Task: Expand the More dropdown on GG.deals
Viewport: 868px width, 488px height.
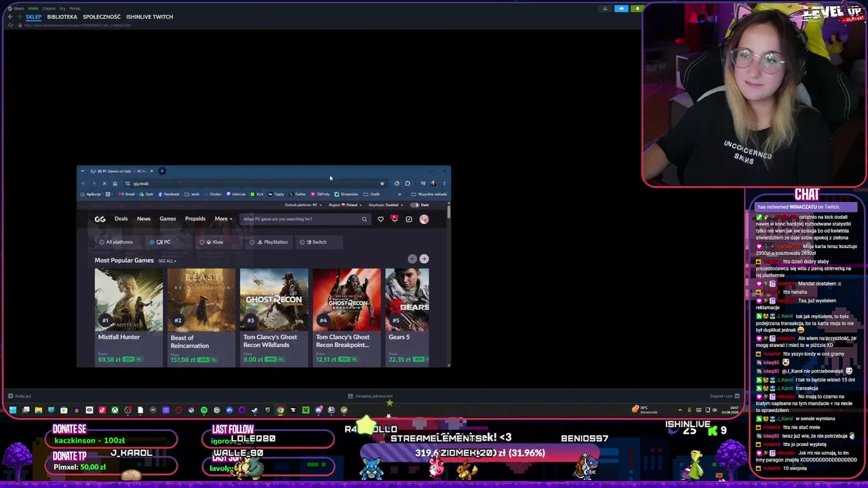Action: (224, 219)
